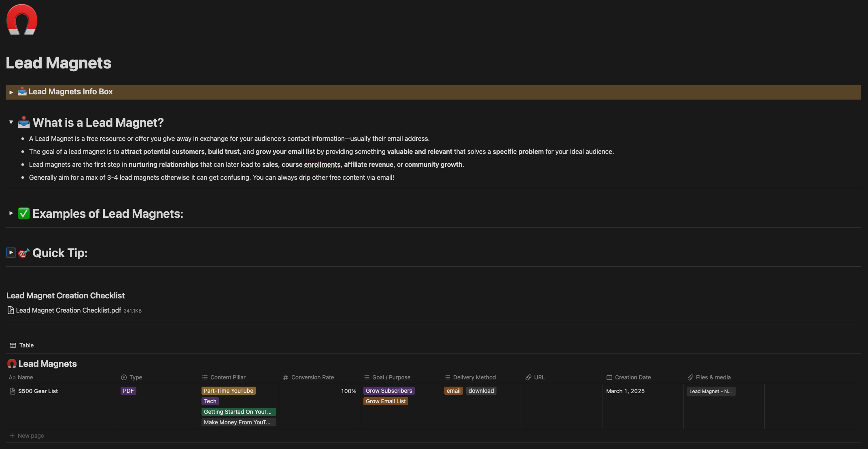The width and height of the screenshot is (868, 449).
Task: Click the Files & media paperclip icon
Action: point(690,377)
